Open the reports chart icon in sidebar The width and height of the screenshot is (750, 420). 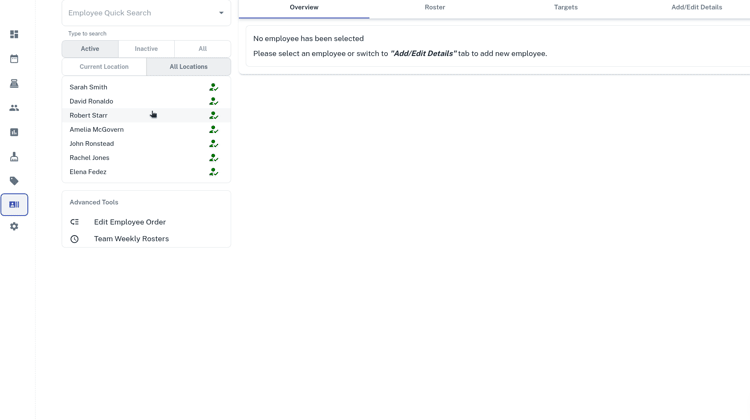[x=14, y=132]
